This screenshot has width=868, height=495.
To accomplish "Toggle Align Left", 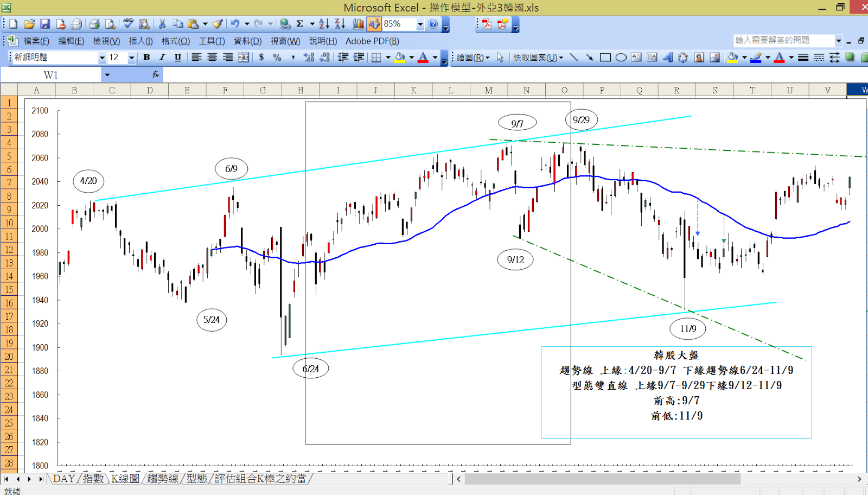I will [x=196, y=58].
